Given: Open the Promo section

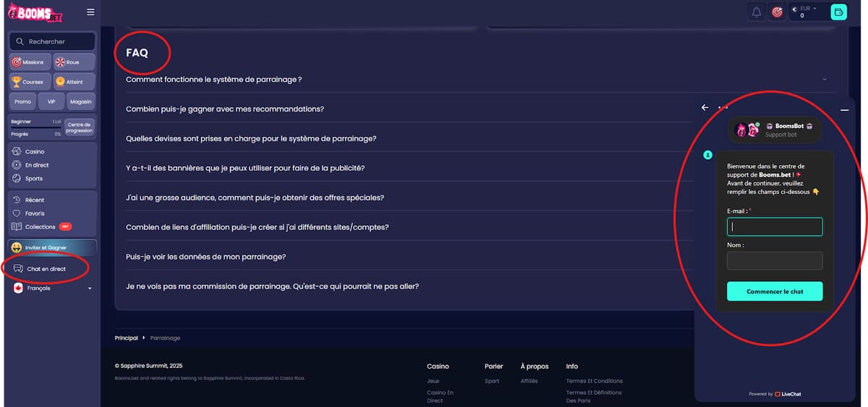Looking at the screenshot, I should pyautogui.click(x=23, y=101).
